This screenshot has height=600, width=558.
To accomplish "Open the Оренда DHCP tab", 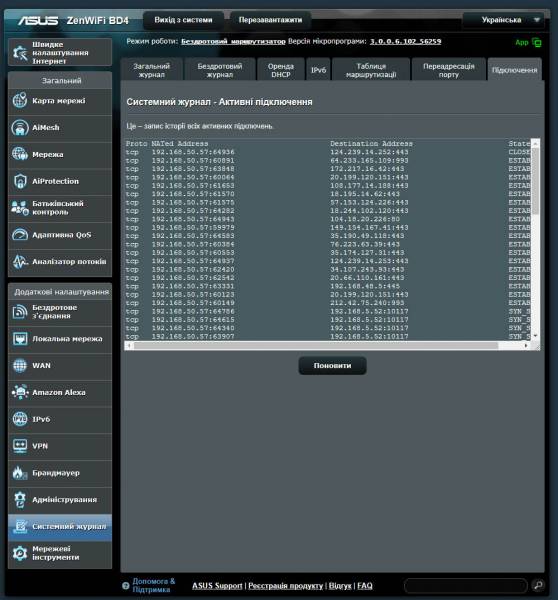I will [x=281, y=70].
